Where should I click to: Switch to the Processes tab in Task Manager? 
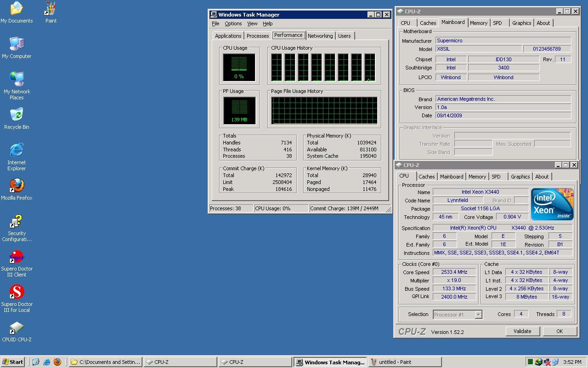[x=258, y=36]
